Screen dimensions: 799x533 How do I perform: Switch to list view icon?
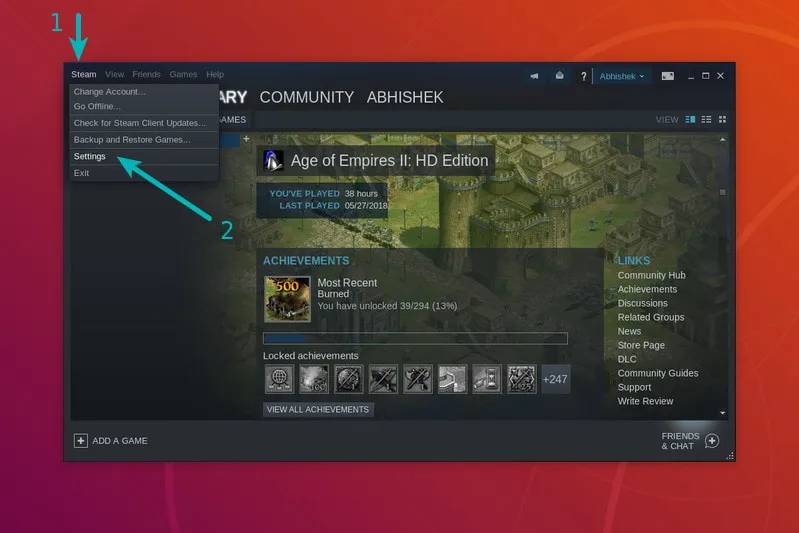[x=706, y=119]
